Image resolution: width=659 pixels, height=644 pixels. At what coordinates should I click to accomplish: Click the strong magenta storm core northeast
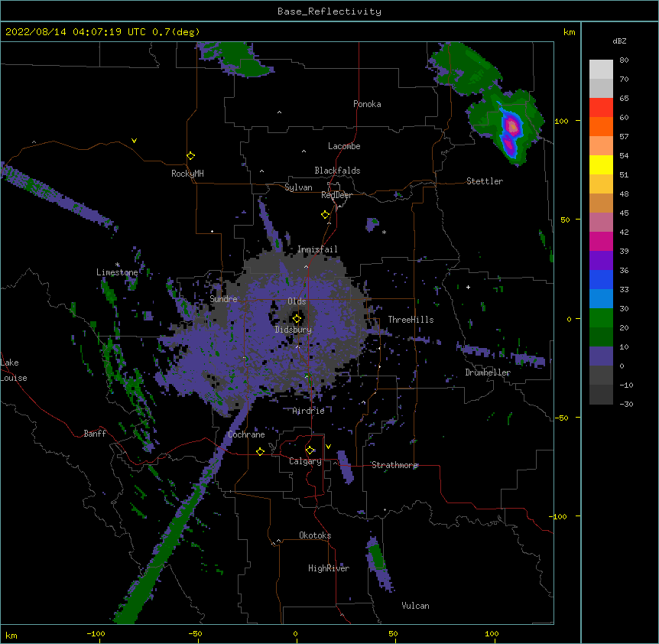pyautogui.click(x=511, y=125)
